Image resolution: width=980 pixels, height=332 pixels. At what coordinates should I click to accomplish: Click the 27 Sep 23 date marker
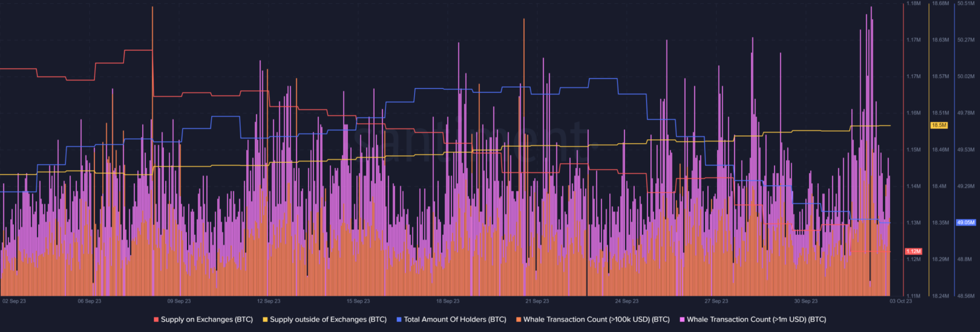pos(716,300)
